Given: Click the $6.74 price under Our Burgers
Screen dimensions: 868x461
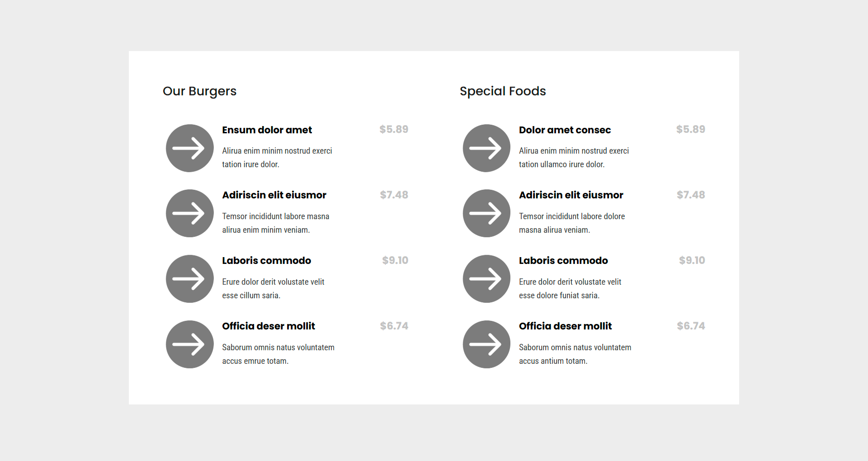Looking at the screenshot, I should [394, 326].
